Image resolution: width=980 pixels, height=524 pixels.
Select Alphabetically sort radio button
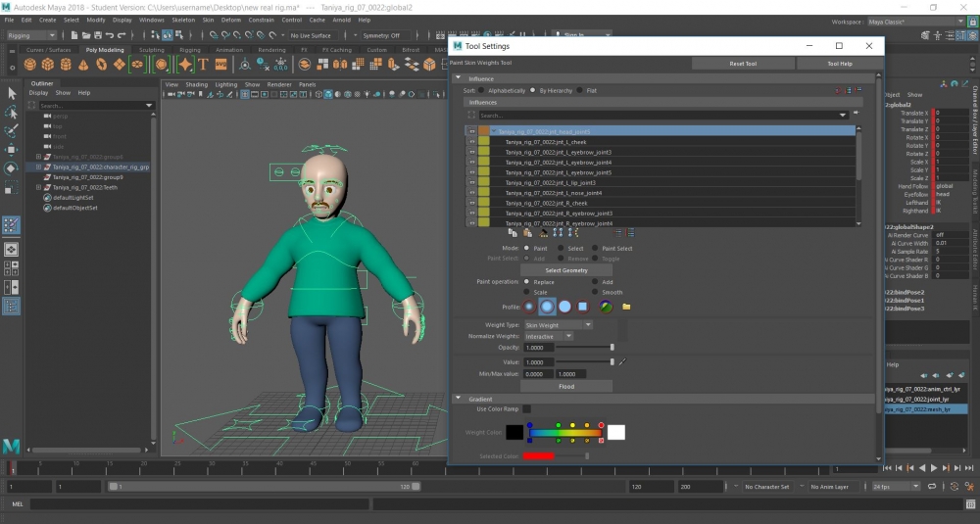click(x=483, y=90)
